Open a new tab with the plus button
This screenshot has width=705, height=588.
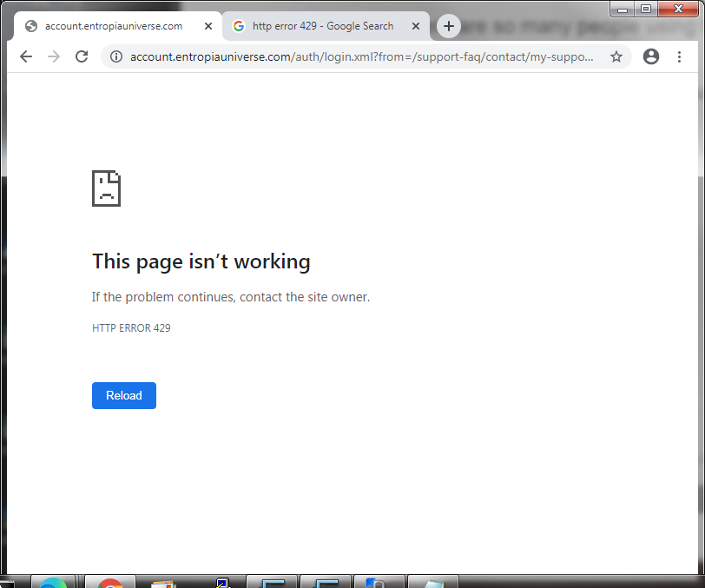[448, 26]
